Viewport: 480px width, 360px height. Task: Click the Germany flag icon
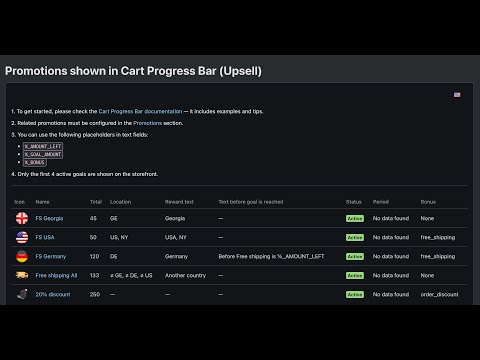(22, 256)
